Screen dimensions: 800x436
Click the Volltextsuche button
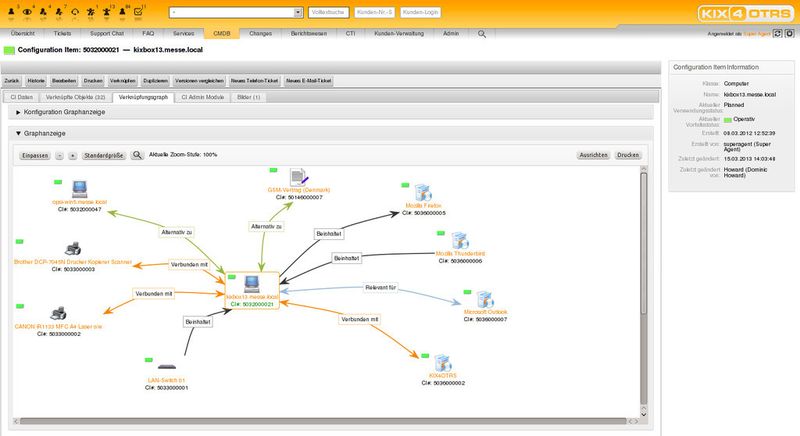pos(329,12)
